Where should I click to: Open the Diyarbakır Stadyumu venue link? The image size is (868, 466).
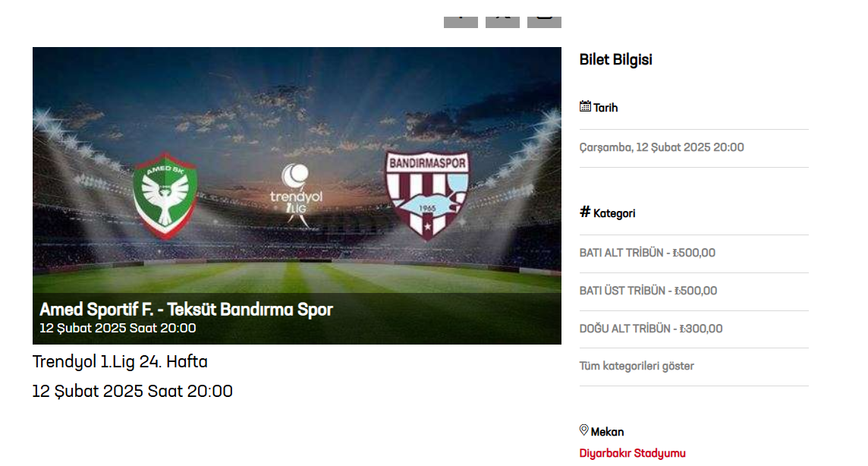click(632, 453)
